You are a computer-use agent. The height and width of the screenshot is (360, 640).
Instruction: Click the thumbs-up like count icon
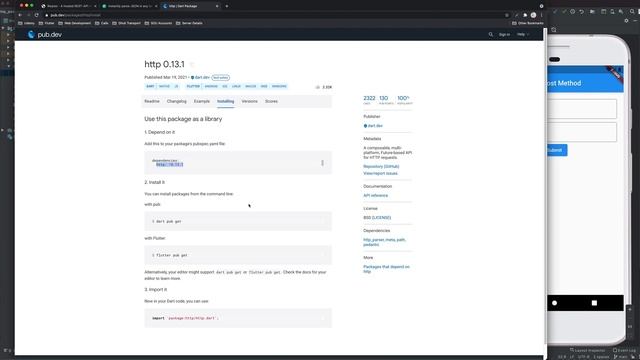318,87
